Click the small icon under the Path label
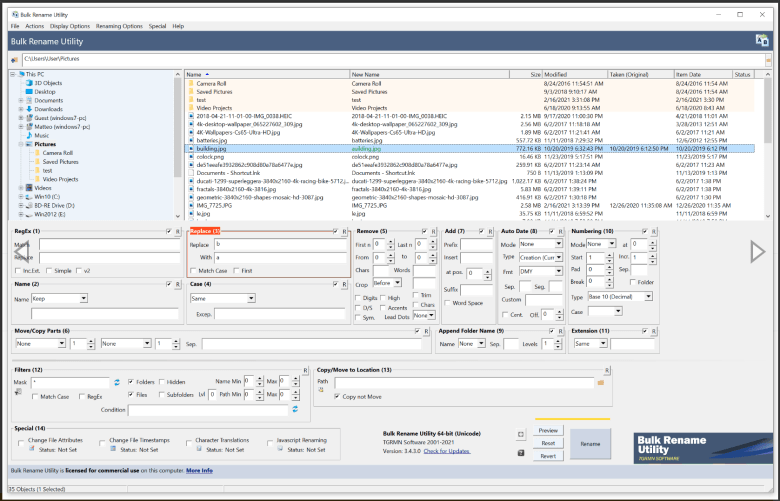This screenshot has width=780, height=501. click(321, 390)
